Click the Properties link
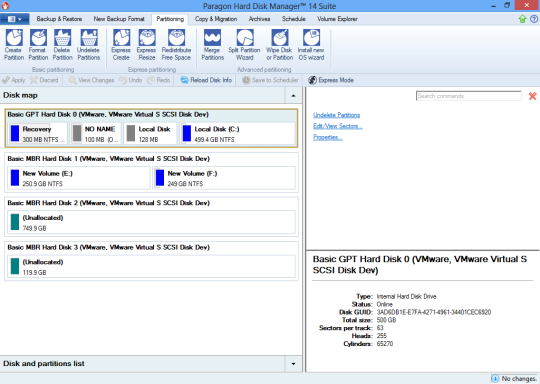The image size is (540, 384). [x=328, y=137]
